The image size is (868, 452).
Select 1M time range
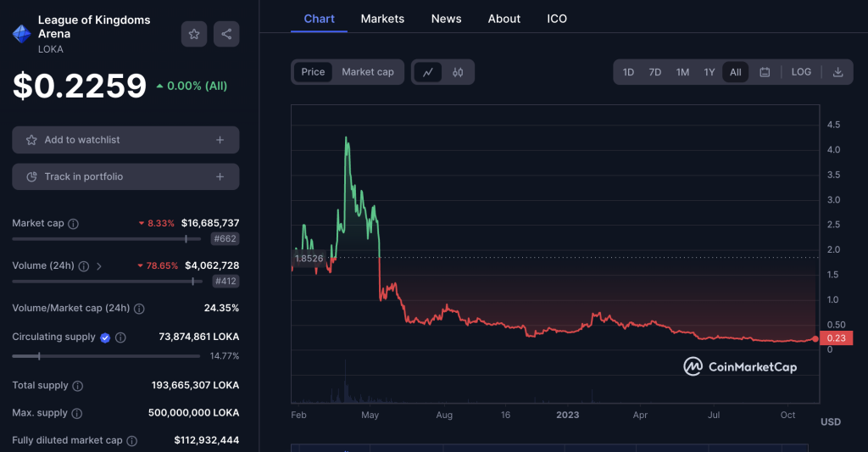tap(682, 72)
